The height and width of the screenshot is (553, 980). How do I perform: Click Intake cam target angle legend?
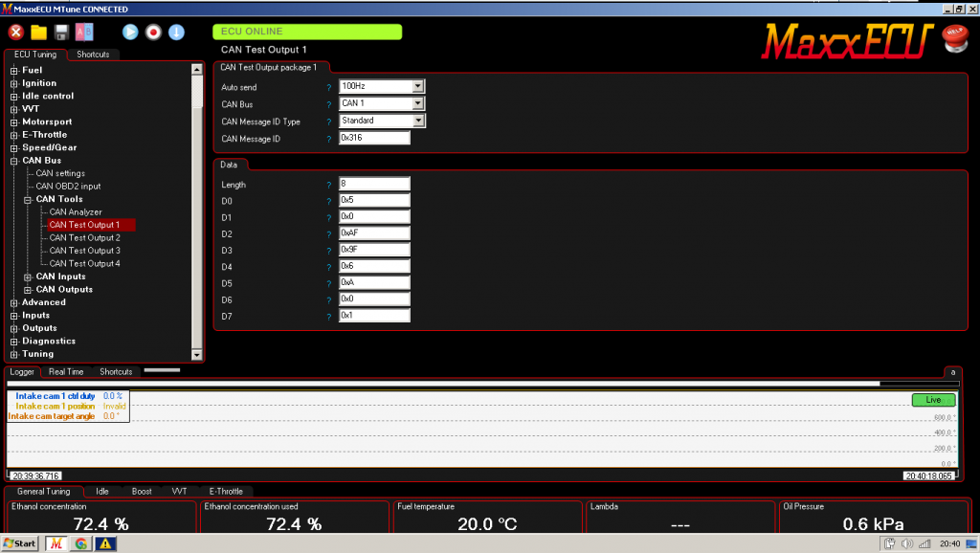[52, 416]
